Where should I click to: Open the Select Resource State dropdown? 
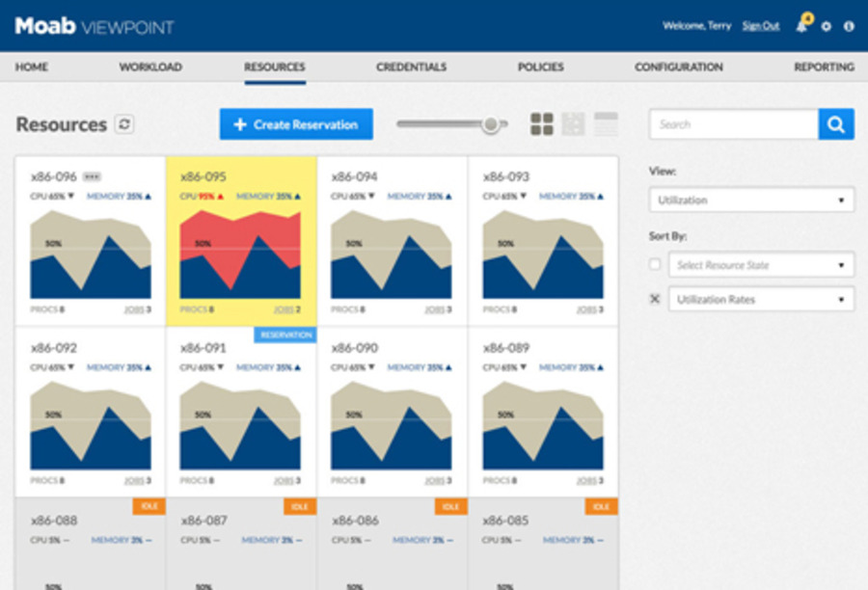[x=761, y=265]
